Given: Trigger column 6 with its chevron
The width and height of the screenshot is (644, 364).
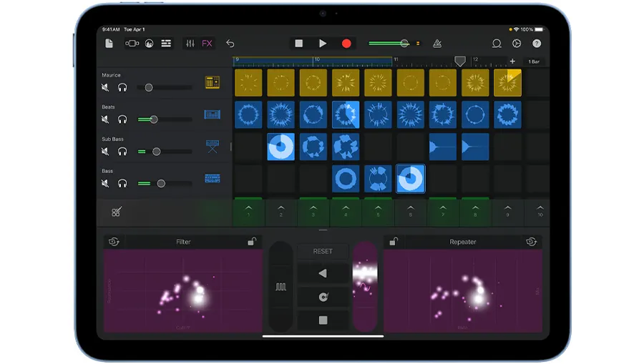Looking at the screenshot, I should point(410,212).
